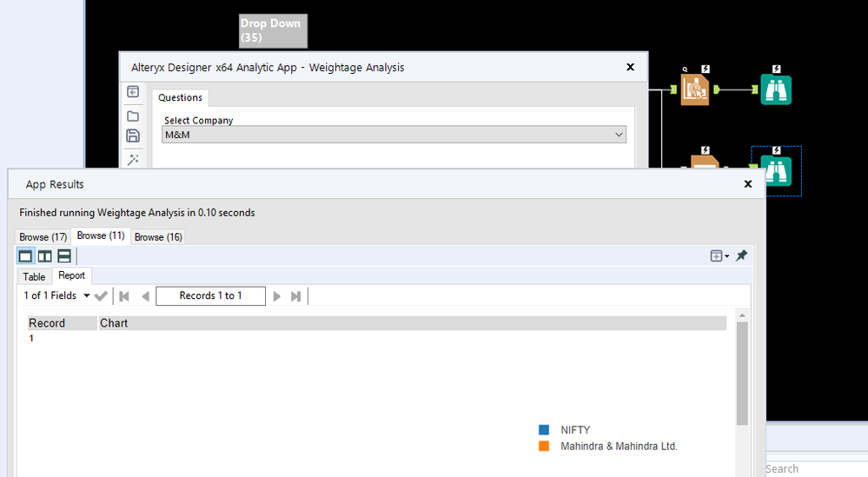Open the Select Company dropdown showing M&M
The image size is (868, 477).
[394, 135]
